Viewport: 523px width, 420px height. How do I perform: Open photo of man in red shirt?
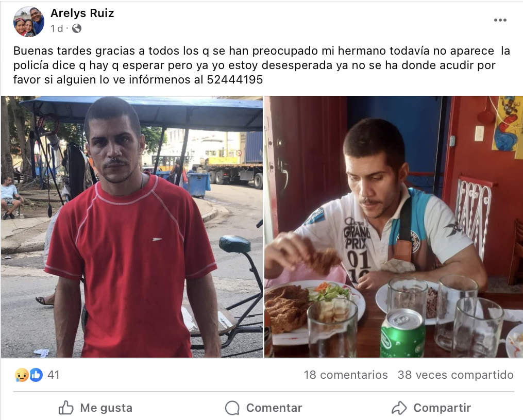[132, 227]
